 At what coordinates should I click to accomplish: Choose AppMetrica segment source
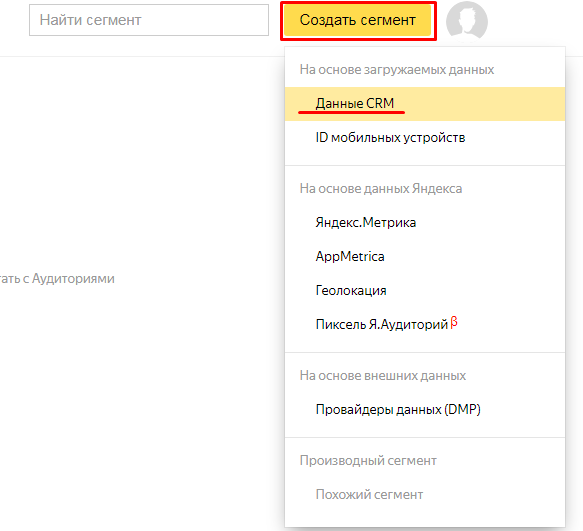pyautogui.click(x=425, y=256)
